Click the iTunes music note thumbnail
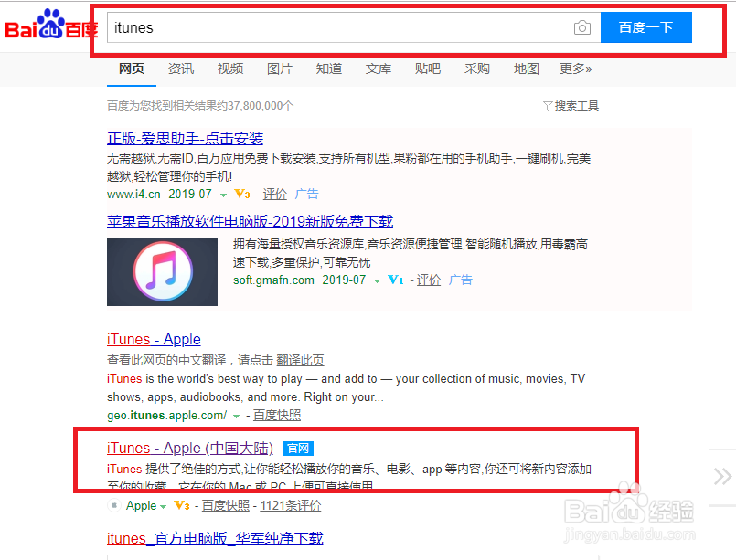This screenshot has height=560, width=736. point(162,271)
